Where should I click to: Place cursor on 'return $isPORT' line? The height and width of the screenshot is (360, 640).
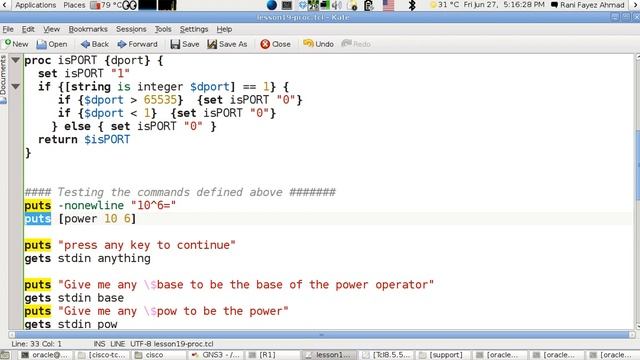click(x=84, y=140)
